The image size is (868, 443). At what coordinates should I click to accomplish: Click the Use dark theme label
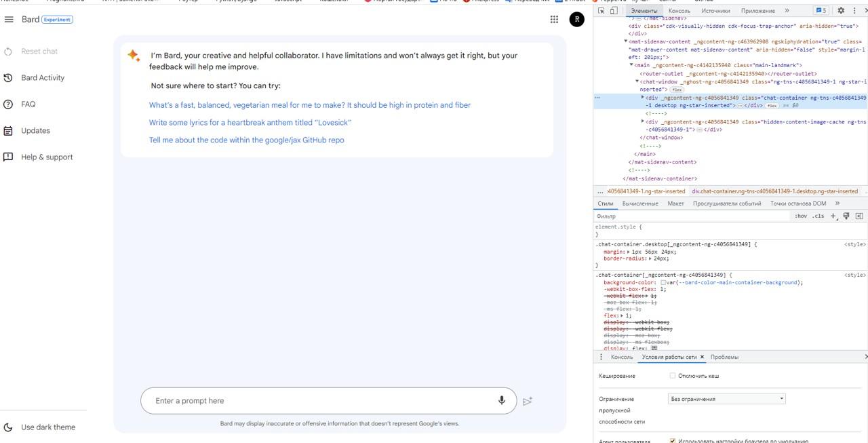[48, 427]
